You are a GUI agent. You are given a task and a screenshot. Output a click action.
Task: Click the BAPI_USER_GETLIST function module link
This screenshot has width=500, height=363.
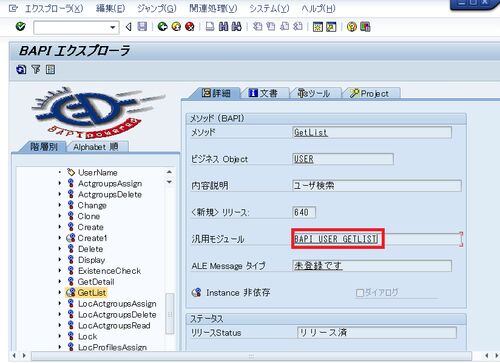[336, 239]
